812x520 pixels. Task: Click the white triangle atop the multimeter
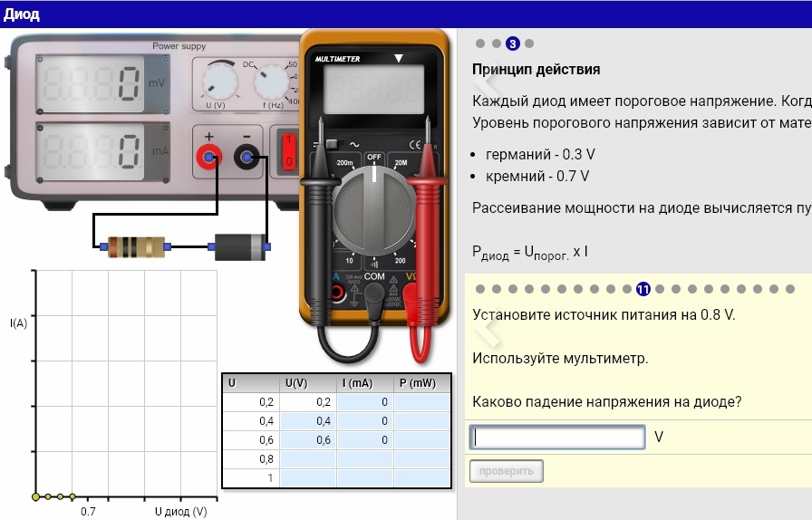(397, 59)
